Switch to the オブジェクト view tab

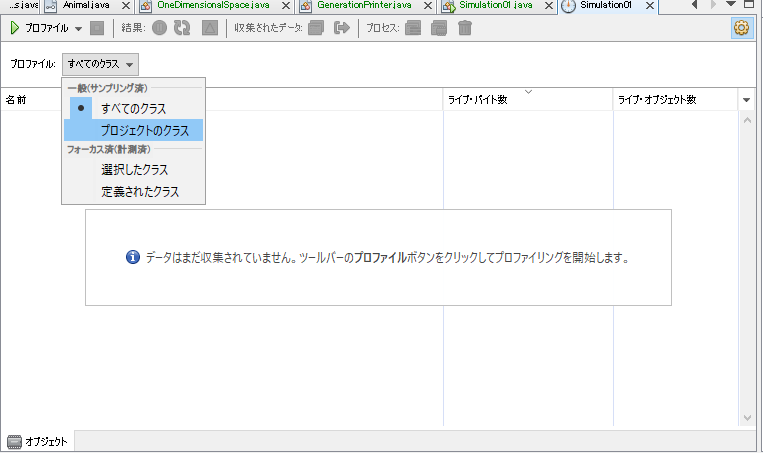click(37, 442)
